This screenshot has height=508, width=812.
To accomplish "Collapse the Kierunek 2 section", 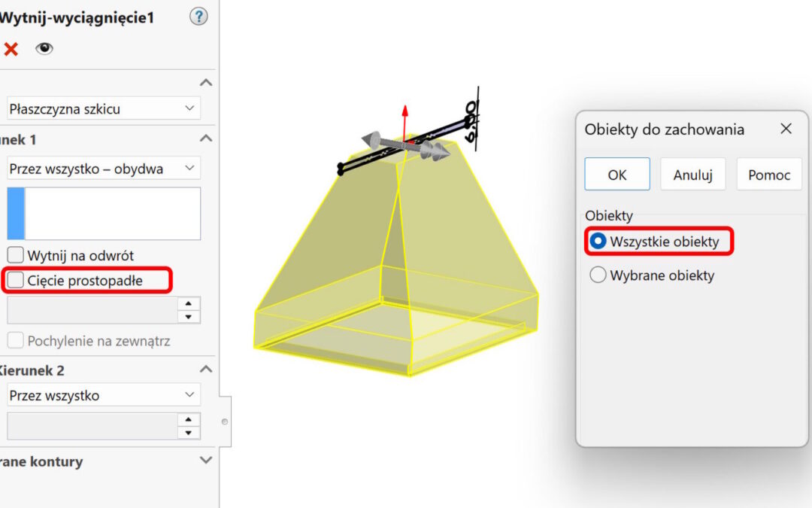I will (206, 370).
